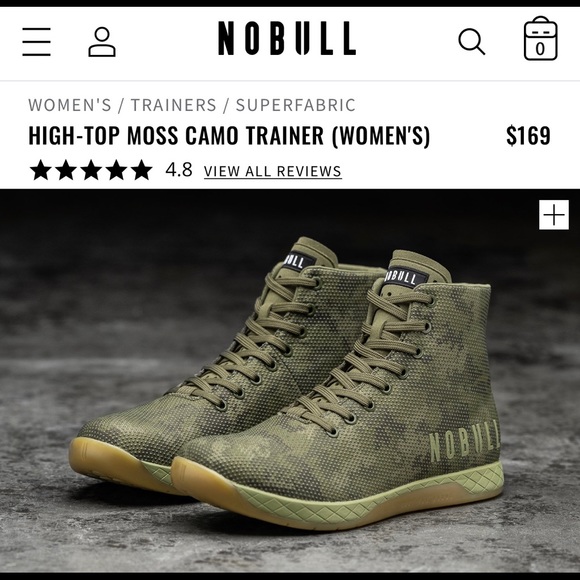Open the VIEW ALL REVIEWS link

pos(273,171)
